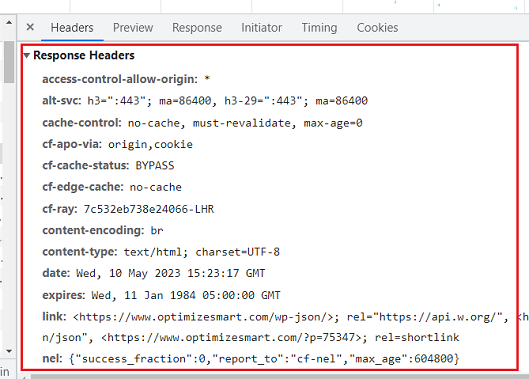The width and height of the screenshot is (529, 379).
Task: Click the left scrollbar down arrow
Action: (9, 351)
